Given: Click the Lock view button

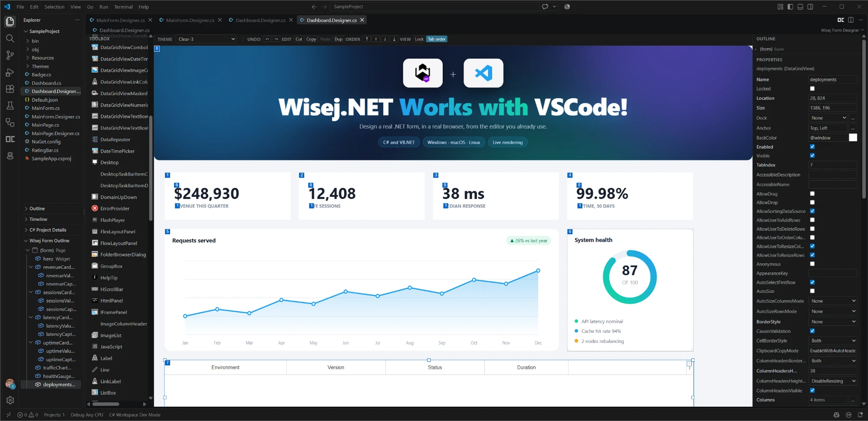Looking at the screenshot, I should pyautogui.click(x=419, y=39).
